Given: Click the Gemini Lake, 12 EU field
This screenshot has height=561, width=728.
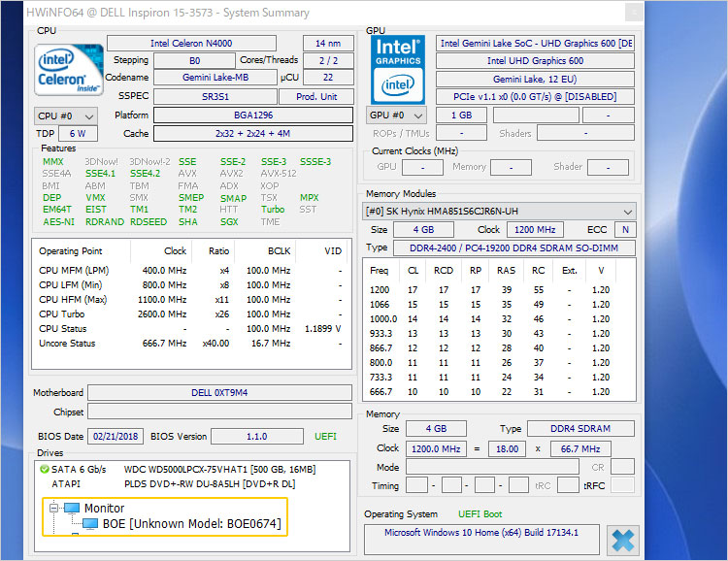Looking at the screenshot, I should pos(535,79).
